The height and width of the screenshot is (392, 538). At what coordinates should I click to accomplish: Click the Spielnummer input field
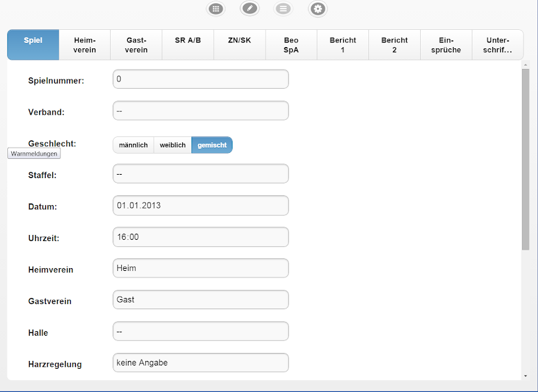[201, 79]
